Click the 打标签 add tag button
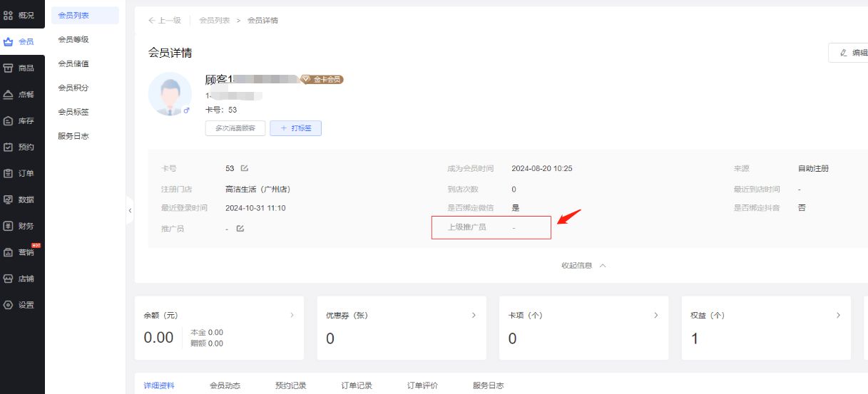This screenshot has height=394, width=868. (x=295, y=128)
